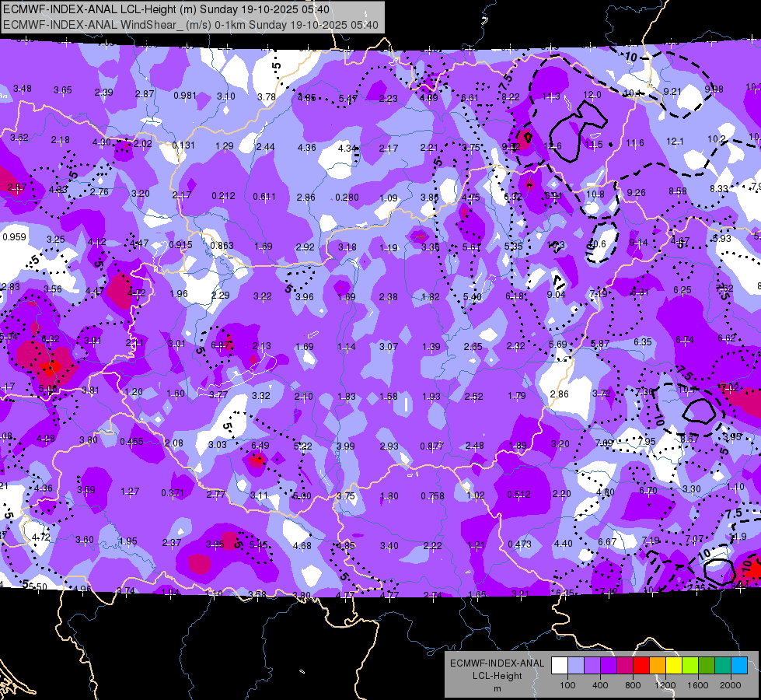Click the wind shear value '0.863'
The image size is (761, 700).
[222, 246]
